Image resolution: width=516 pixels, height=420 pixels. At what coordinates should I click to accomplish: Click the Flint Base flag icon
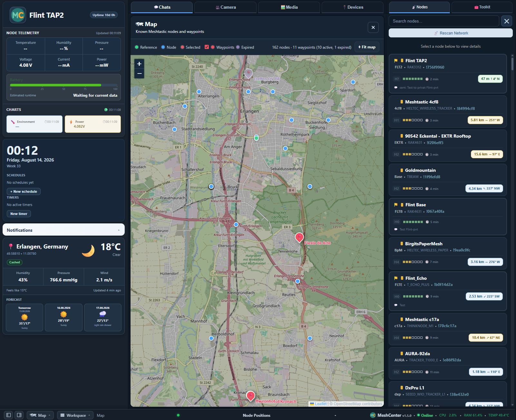pos(396,205)
